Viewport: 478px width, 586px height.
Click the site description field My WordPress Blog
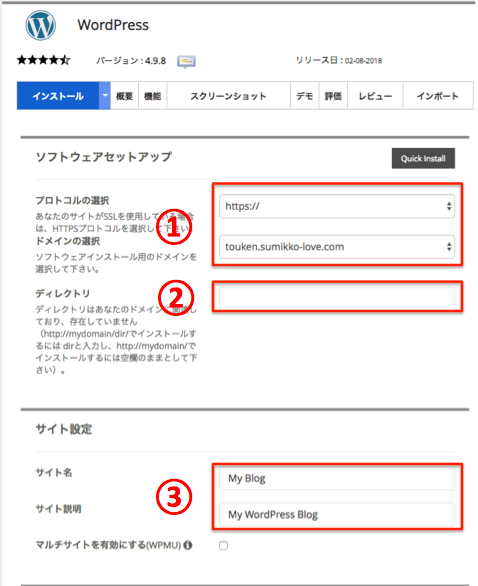coord(337,515)
